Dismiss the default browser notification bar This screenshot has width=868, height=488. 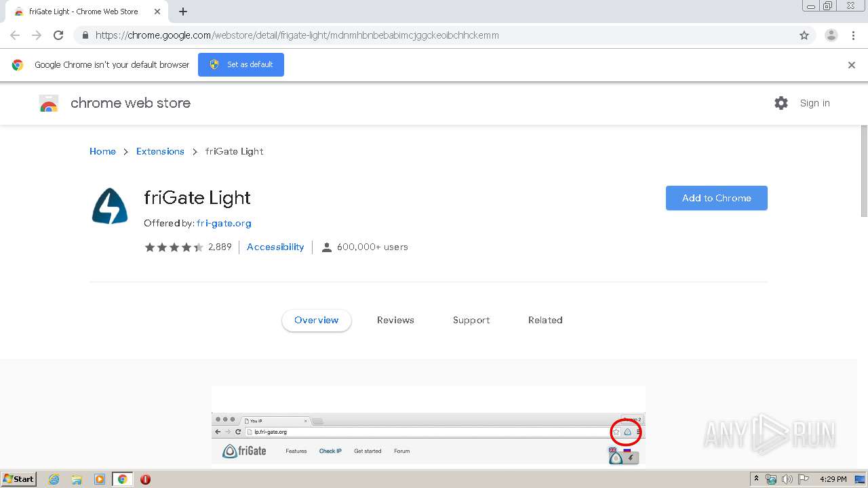[852, 65]
